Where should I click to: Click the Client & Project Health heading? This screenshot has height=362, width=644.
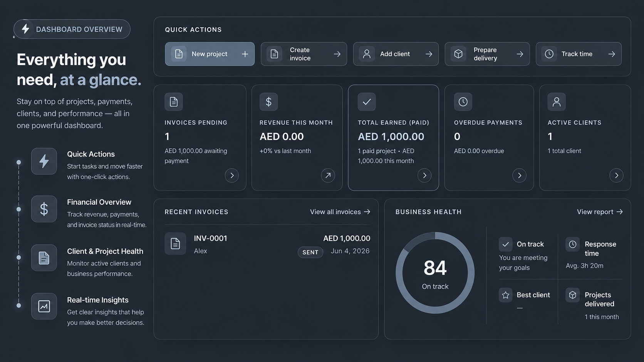click(105, 251)
